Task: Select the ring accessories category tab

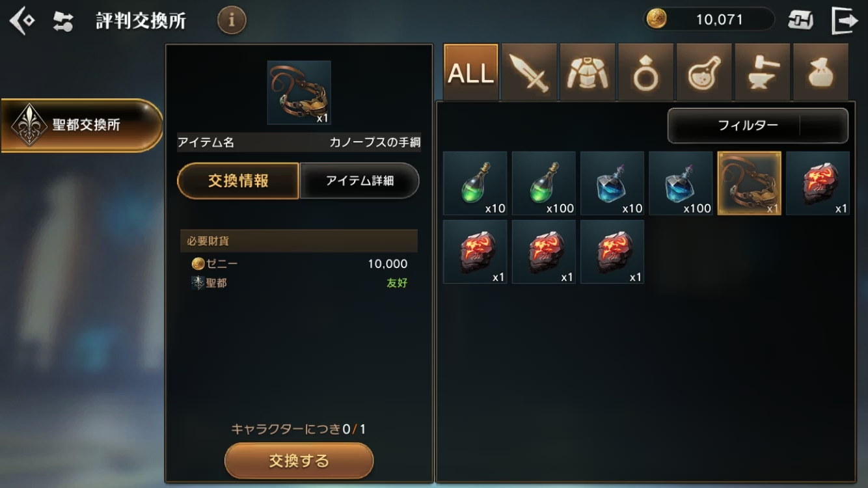Action: 645,72
